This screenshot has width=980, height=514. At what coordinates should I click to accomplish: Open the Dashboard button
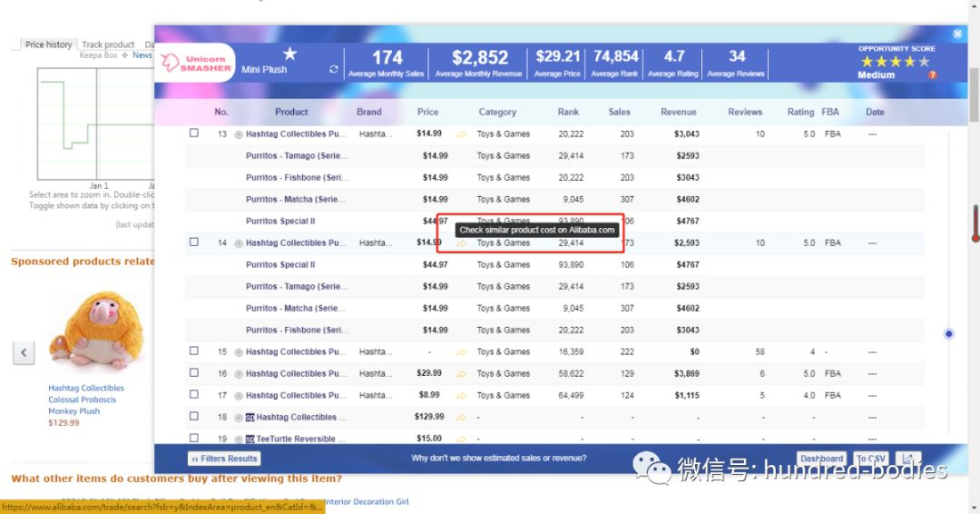pyautogui.click(x=821, y=459)
